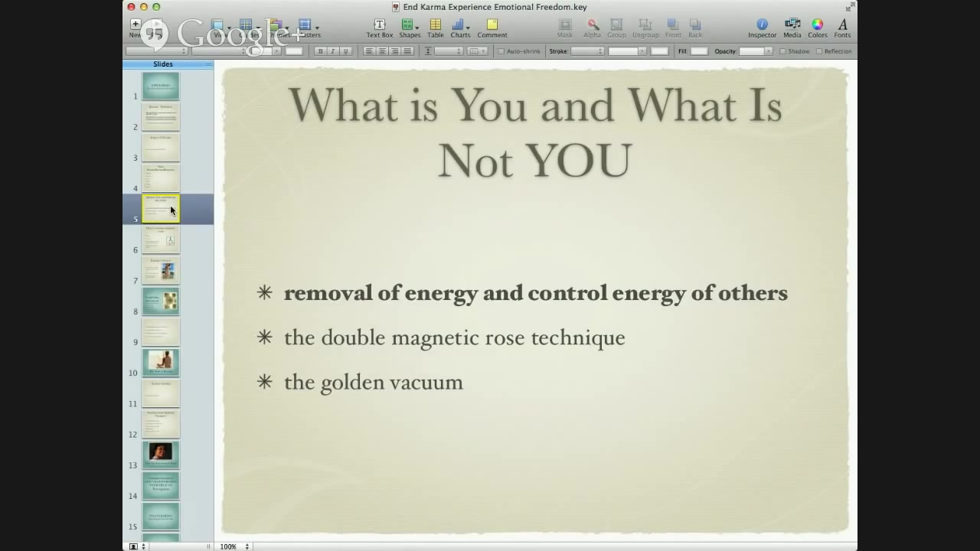
Task: Open the Inspector panel
Action: point(762,28)
